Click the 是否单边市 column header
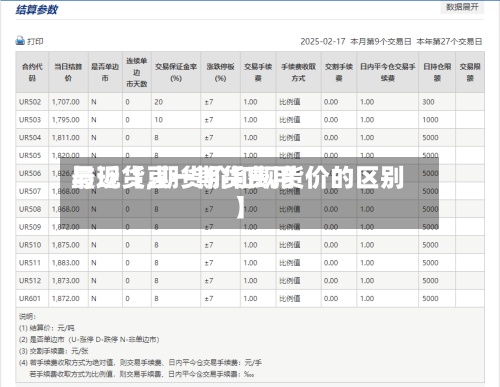Viewport: 500px width, 387px height. tap(105, 72)
